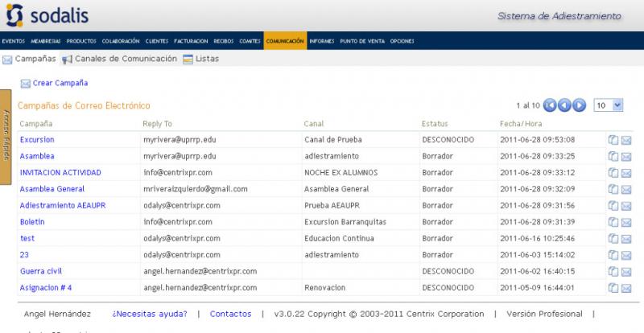Open the rows-per-page dropdown showing 10
This screenshot has width=644, height=333.
tap(608, 105)
